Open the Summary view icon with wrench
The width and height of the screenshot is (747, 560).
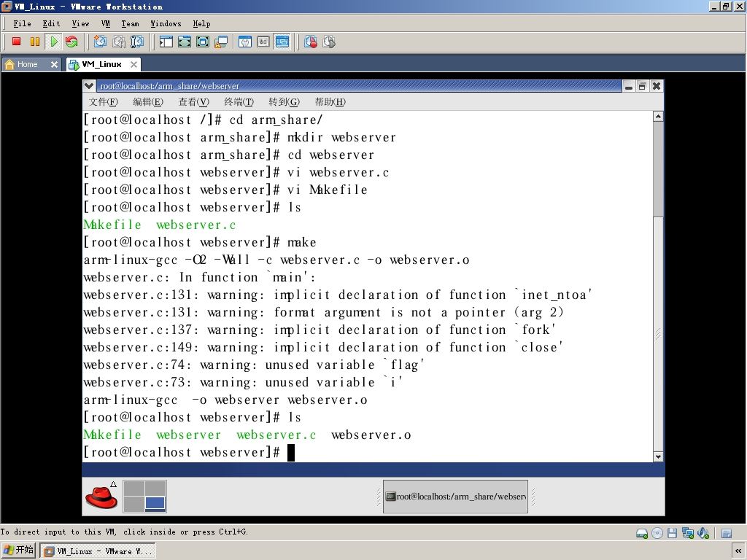pyautogui.click(x=245, y=42)
